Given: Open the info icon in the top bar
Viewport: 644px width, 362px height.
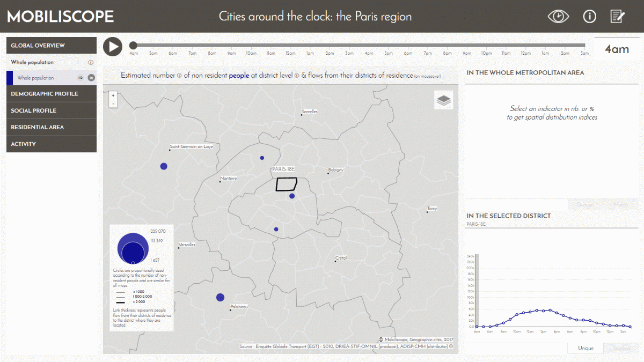Looking at the screenshot, I should [590, 16].
